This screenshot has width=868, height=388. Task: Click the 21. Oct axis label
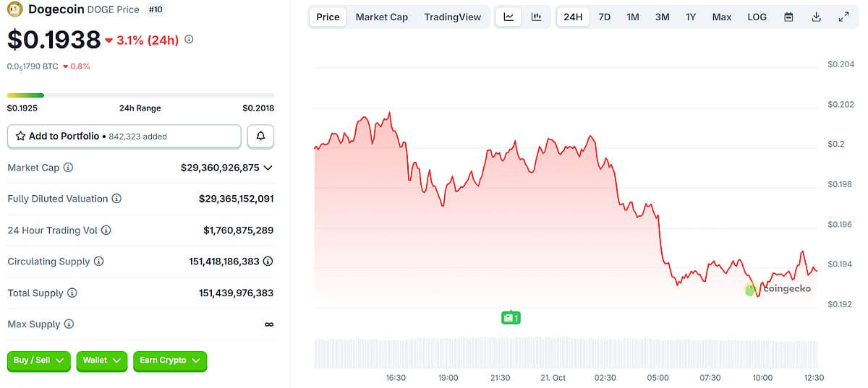[553, 378]
